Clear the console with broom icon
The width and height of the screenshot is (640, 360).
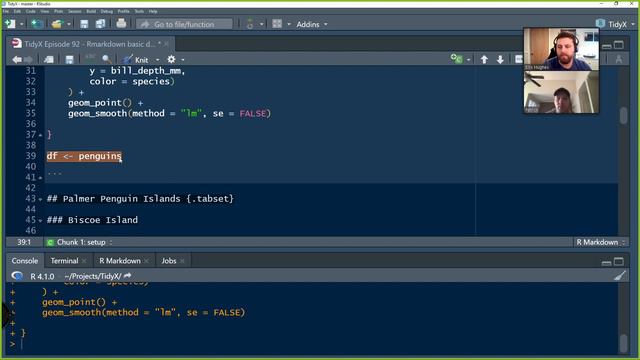[x=620, y=276]
